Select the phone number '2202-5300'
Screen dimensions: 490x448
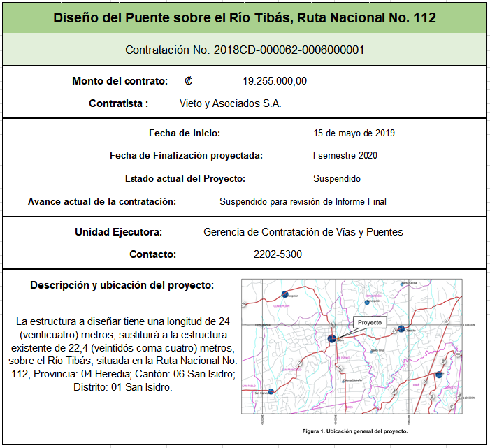pos(278,254)
